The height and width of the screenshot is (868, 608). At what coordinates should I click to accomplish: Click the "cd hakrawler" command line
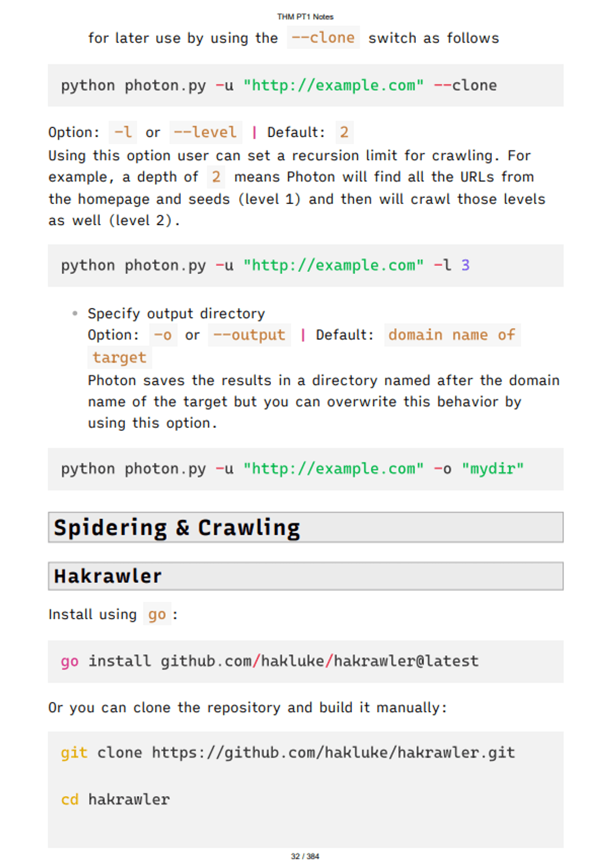pyautogui.click(x=116, y=800)
